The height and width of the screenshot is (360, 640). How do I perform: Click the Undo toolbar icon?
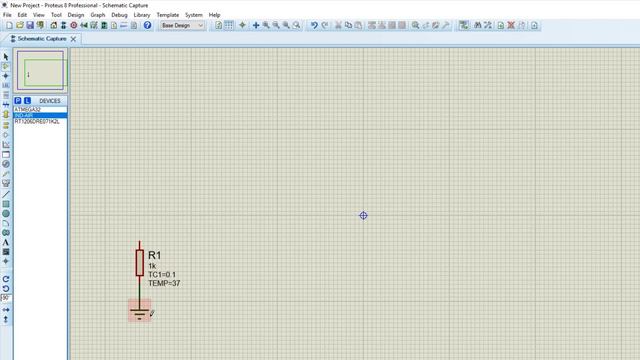(314, 25)
